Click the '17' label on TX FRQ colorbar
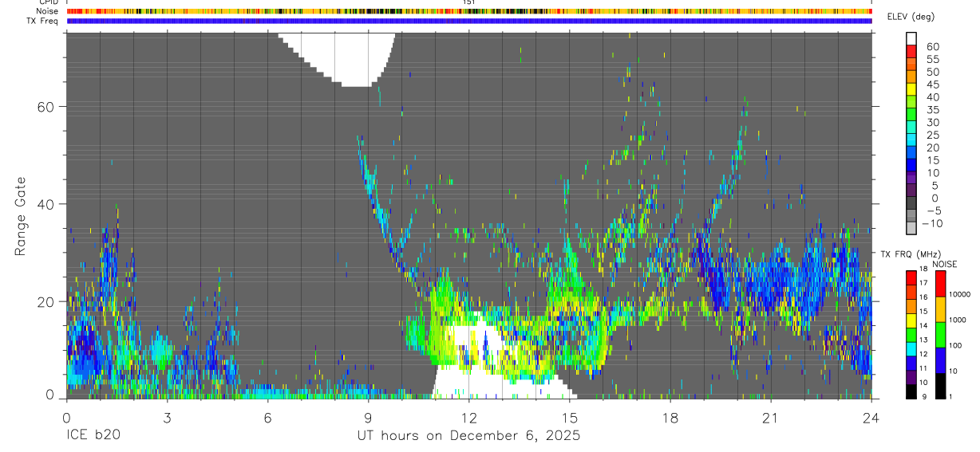 coord(923,284)
